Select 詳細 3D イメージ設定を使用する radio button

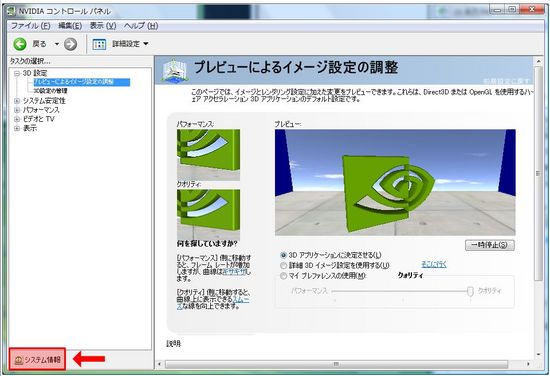[x=283, y=266]
